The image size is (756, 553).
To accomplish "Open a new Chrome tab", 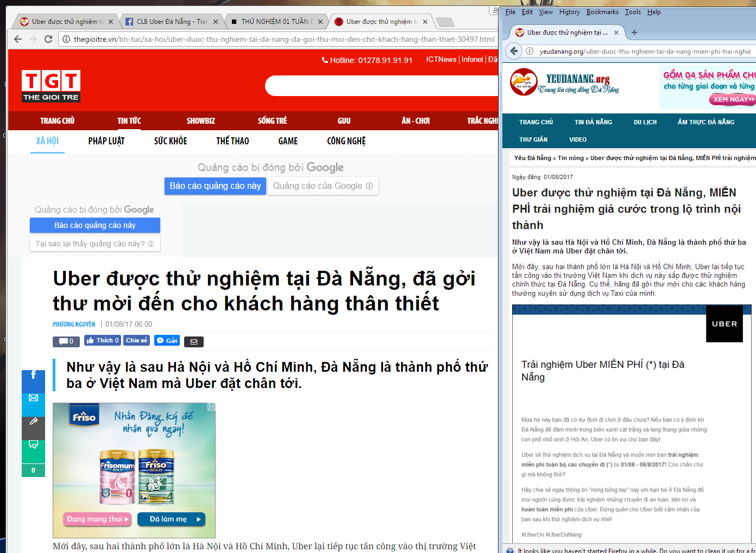I will [445, 22].
